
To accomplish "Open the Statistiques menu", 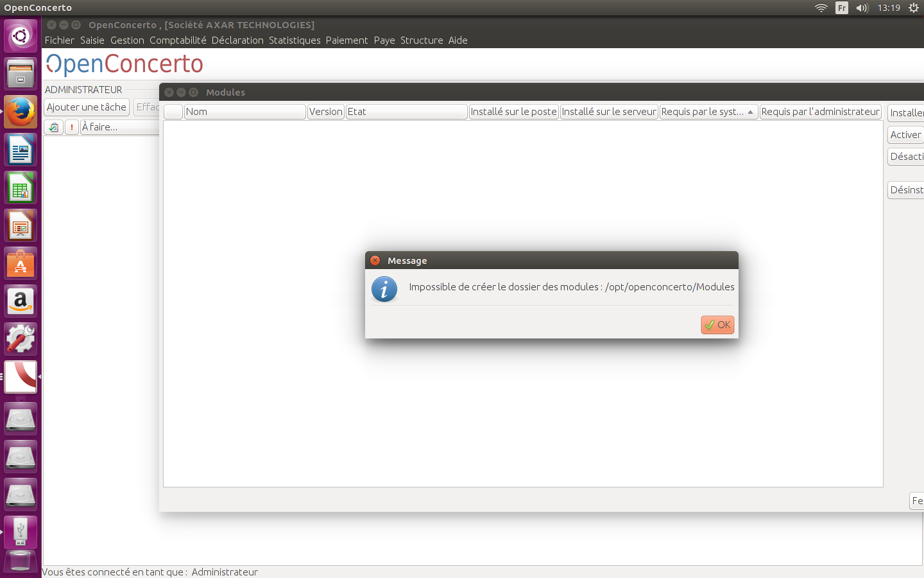I will 295,40.
